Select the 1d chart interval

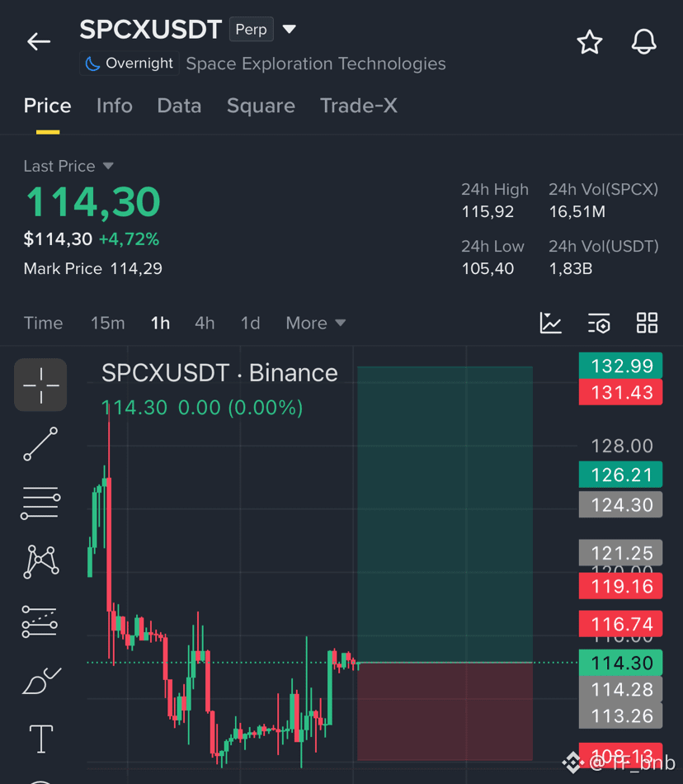250,323
